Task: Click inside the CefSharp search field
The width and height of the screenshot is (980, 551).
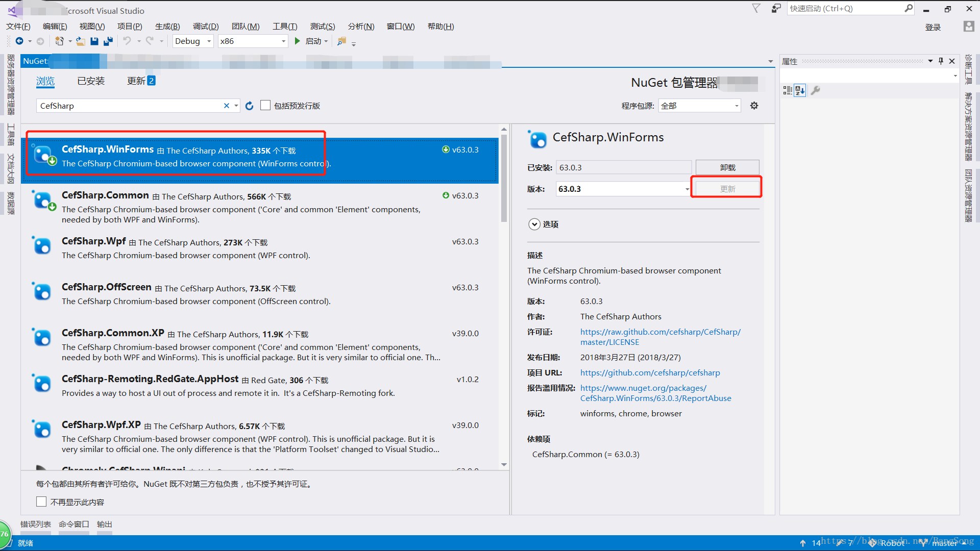Action: [130, 106]
